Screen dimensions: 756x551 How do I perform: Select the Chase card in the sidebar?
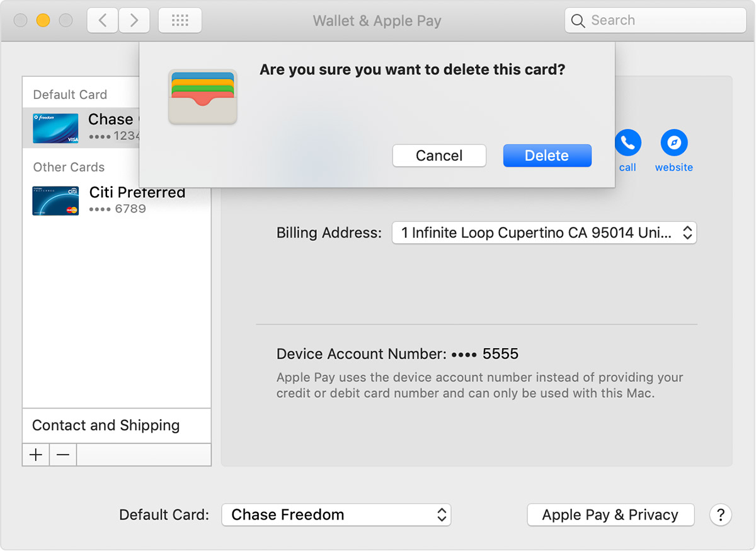click(81, 128)
